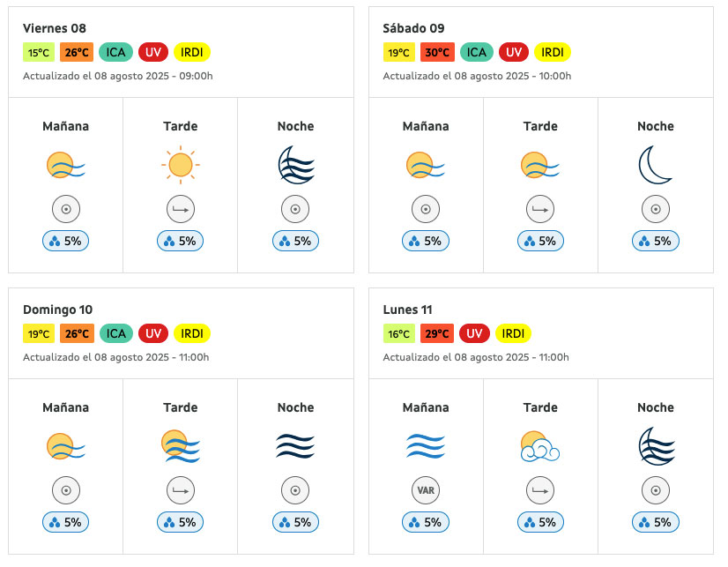Click the wind direction arrow Viernes Tarde
The height and width of the screenshot is (567, 728).
click(x=181, y=209)
